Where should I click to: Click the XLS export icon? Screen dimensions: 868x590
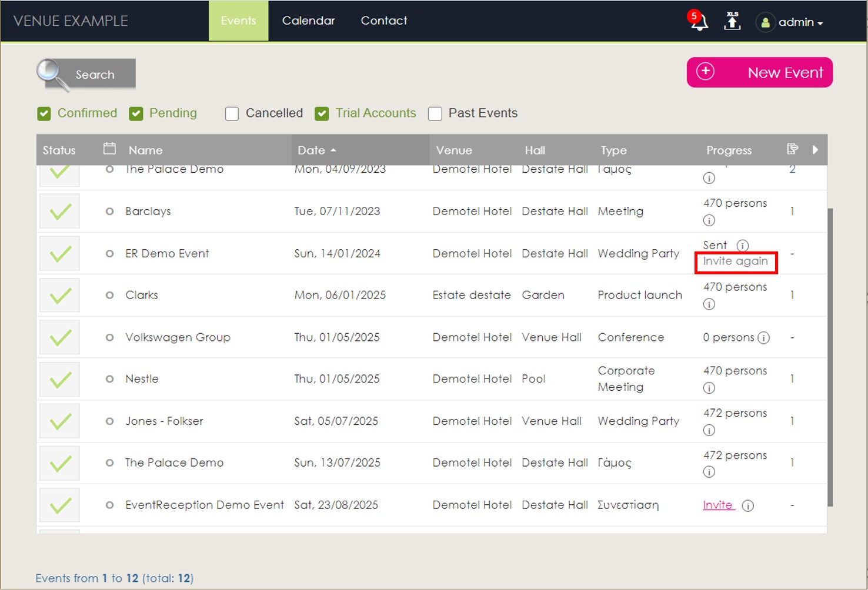tap(732, 21)
